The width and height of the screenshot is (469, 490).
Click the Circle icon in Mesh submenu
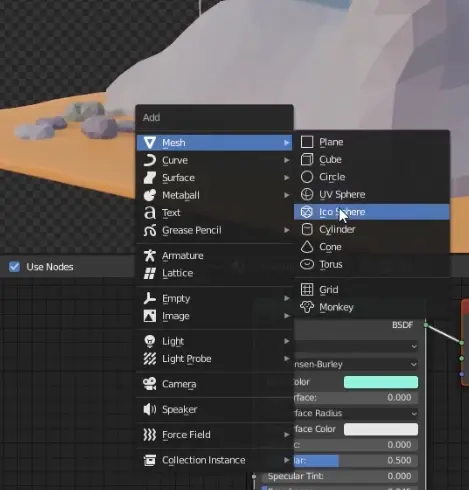tap(307, 177)
